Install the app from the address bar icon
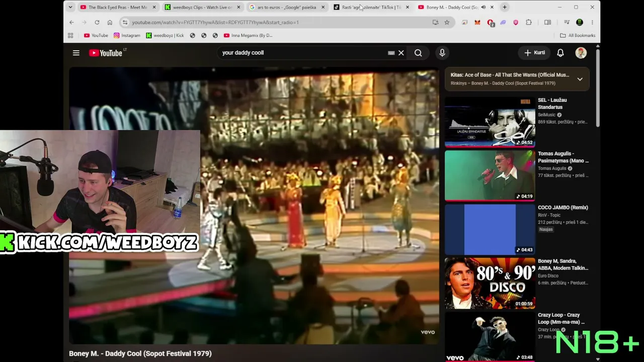Image resolution: width=644 pixels, height=362 pixels. pyautogui.click(x=435, y=22)
